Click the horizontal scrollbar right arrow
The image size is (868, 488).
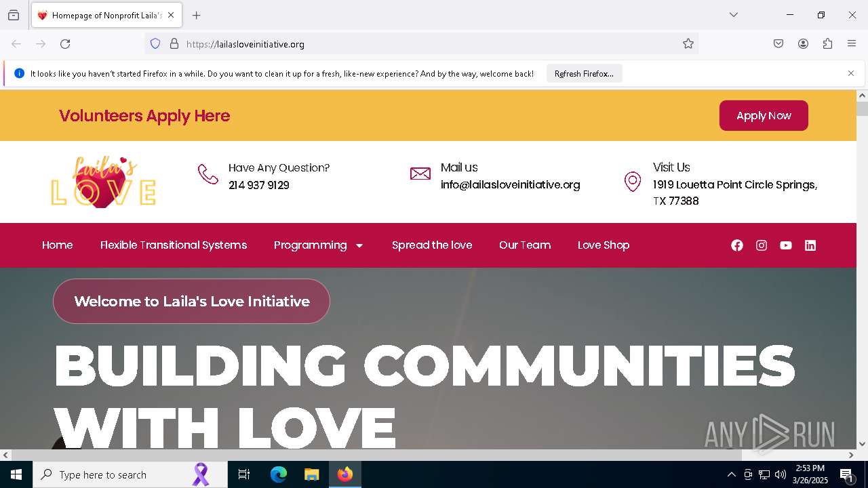(851, 455)
